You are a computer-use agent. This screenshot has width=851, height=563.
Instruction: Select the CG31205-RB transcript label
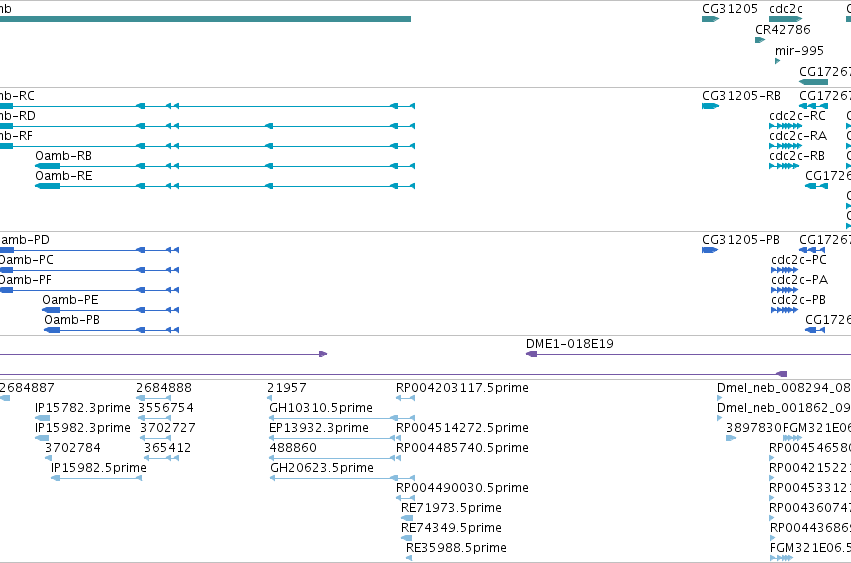[x=741, y=96]
